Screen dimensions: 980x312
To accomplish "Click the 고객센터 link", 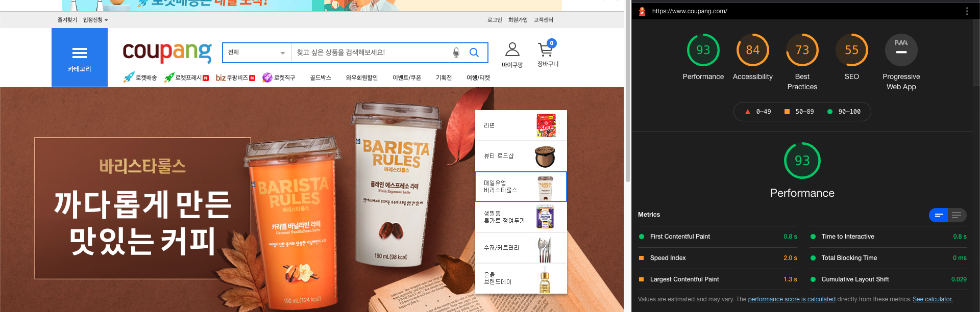I will [544, 20].
